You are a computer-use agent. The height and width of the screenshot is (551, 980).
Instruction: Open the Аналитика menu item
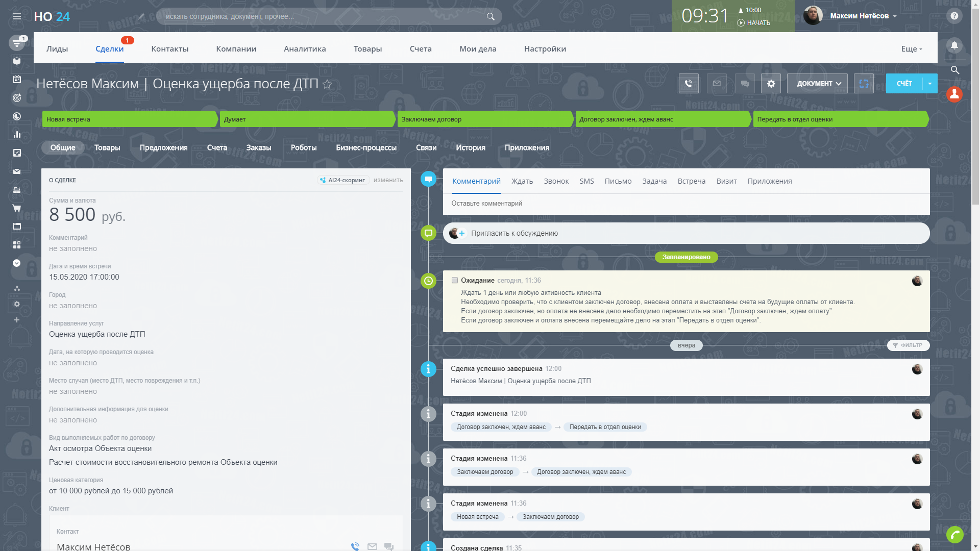click(305, 49)
